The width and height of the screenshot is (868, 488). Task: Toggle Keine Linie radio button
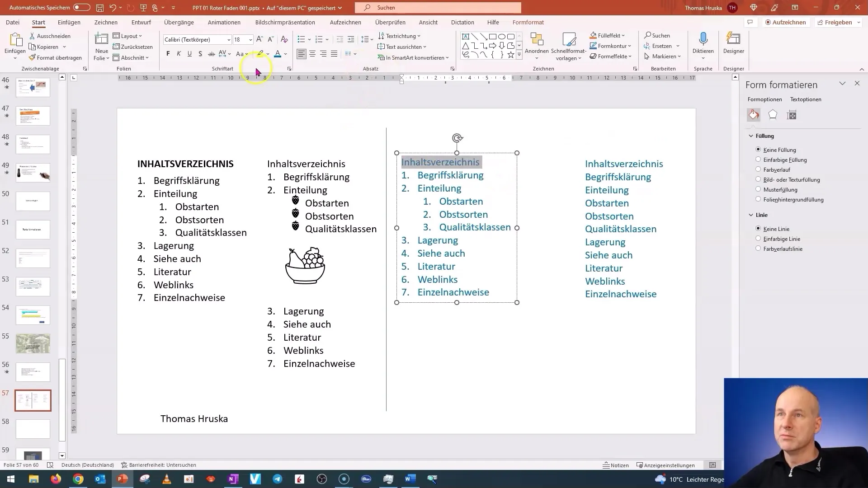(758, 228)
